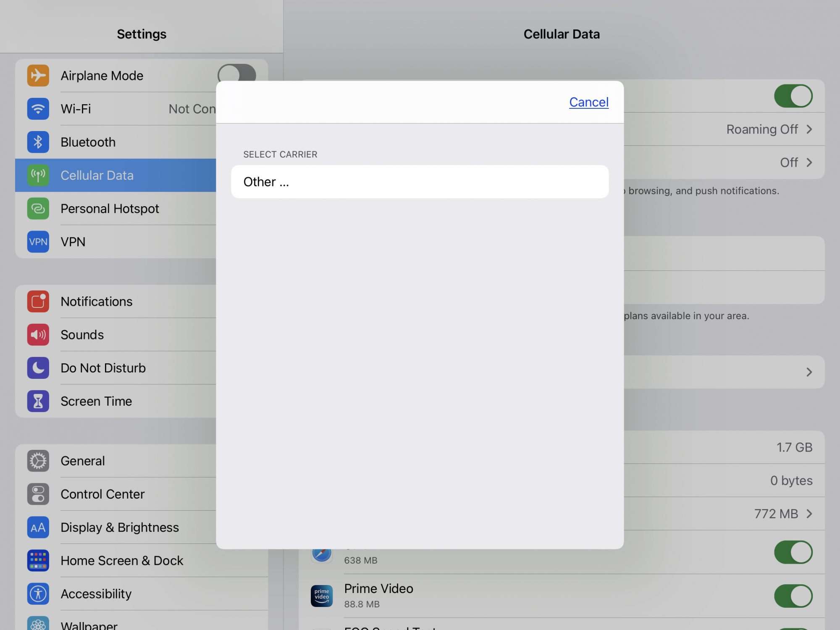The image size is (840, 630).
Task: Open Notifications icon in sidebar
Action: [38, 302]
